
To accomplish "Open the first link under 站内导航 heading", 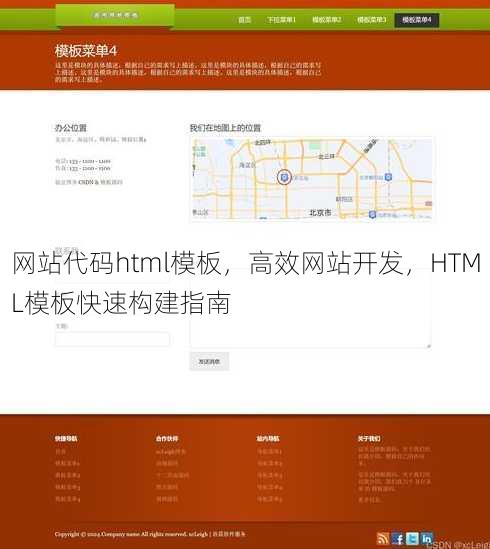I will point(269,452).
